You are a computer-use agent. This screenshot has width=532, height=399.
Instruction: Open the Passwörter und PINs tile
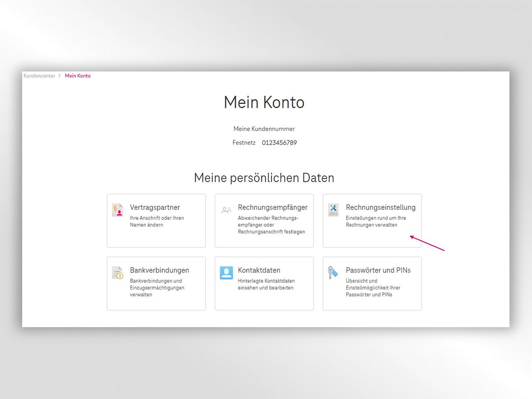372,283
